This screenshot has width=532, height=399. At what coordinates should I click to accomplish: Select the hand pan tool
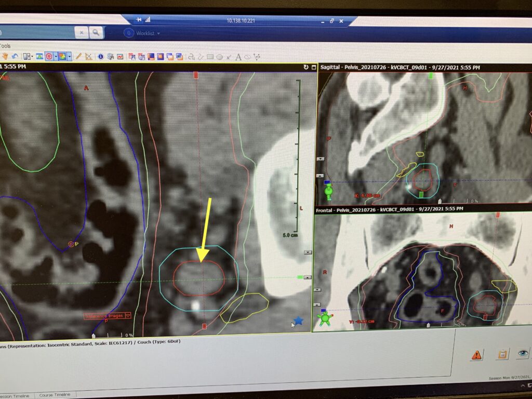5,56
